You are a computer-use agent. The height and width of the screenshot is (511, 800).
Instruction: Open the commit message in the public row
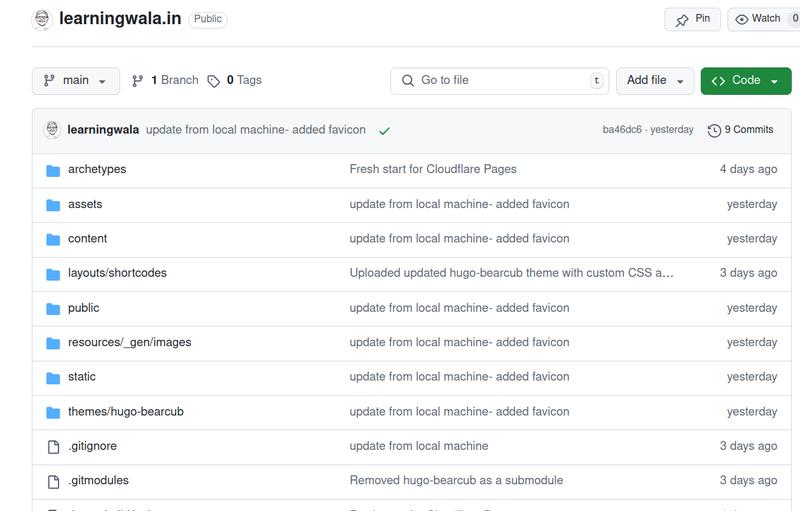pos(459,308)
